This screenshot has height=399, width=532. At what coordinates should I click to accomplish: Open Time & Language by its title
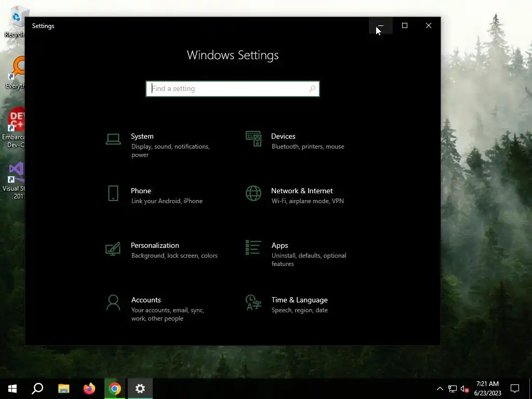[x=300, y=300]
